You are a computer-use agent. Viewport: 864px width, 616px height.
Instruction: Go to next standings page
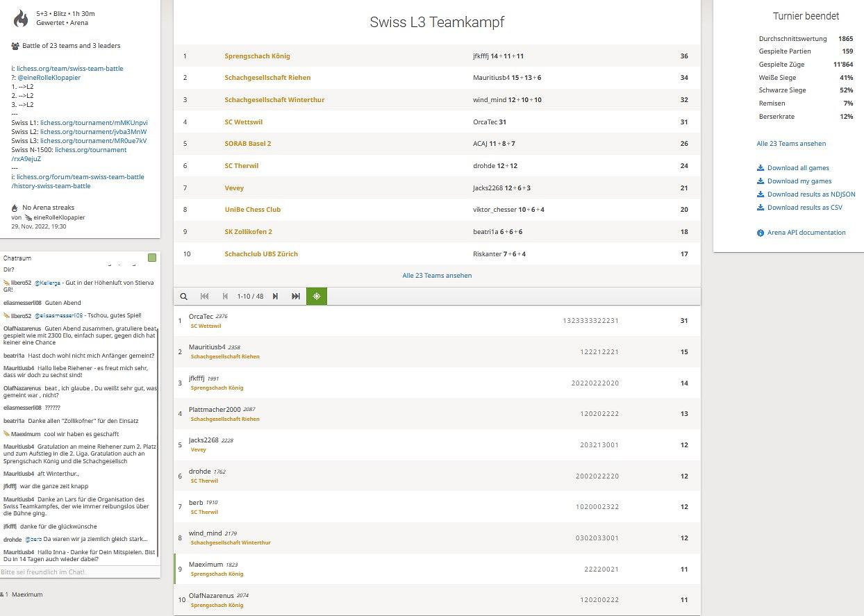pos(275,296)
